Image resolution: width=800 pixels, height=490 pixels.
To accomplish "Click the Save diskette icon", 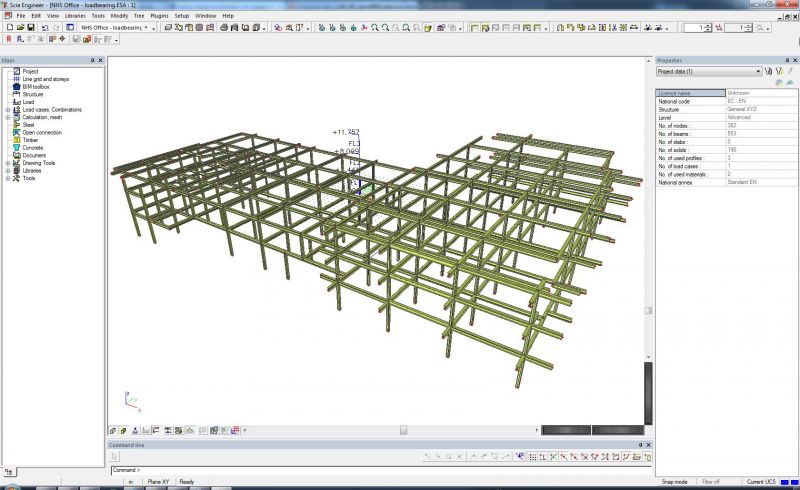I will point(31,28).
